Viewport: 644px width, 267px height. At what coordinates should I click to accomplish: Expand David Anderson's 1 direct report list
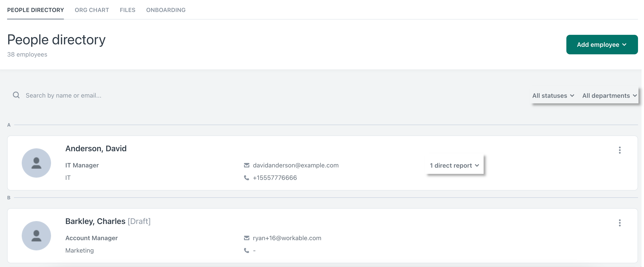pyautogui.click(x=455, y=165)
